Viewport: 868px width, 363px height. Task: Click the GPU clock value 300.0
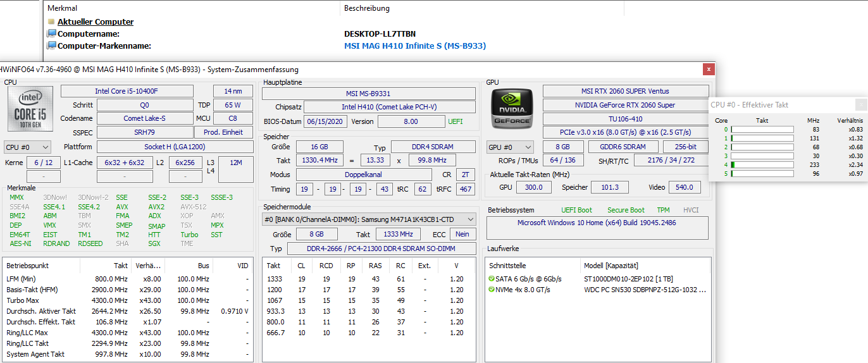pos(534,187)
